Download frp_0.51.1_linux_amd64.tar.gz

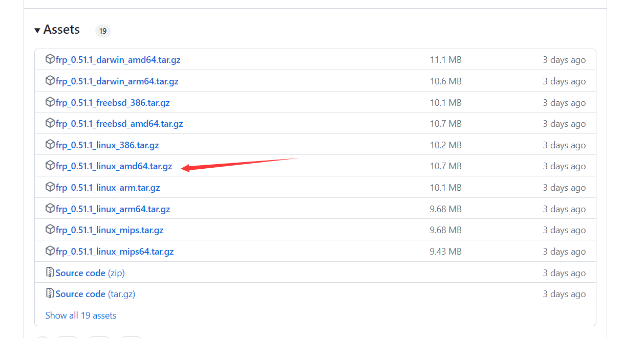(114, 166)
